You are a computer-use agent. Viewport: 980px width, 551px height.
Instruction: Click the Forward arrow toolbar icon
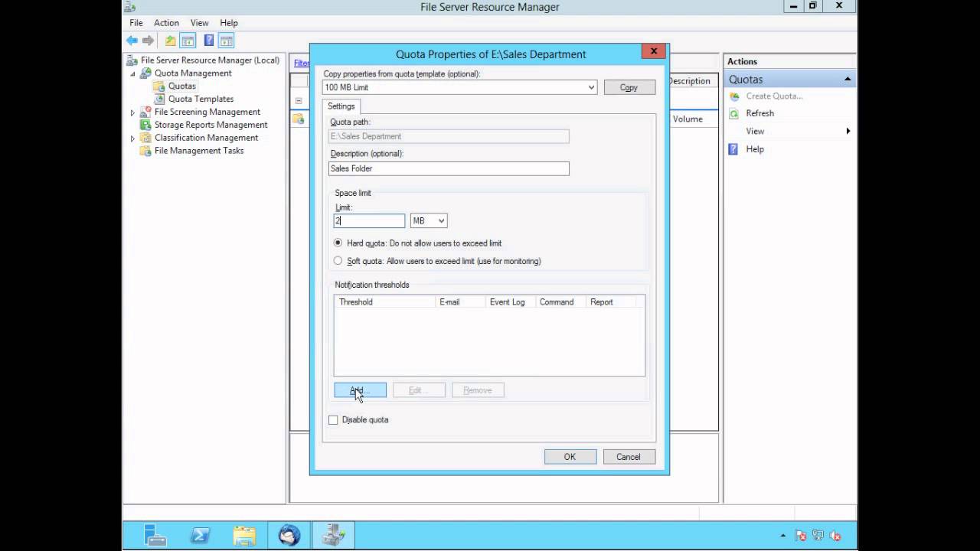point(148,41)
